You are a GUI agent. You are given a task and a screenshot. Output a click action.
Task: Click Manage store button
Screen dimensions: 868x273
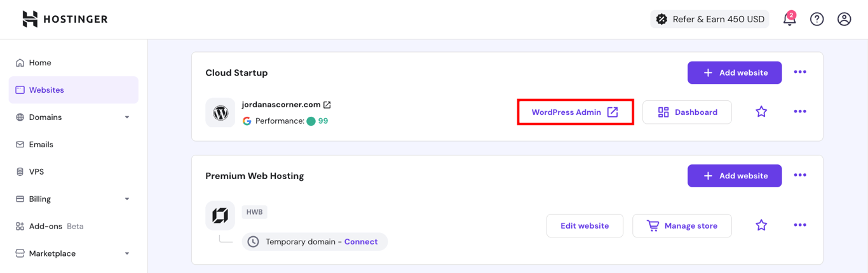682,226
